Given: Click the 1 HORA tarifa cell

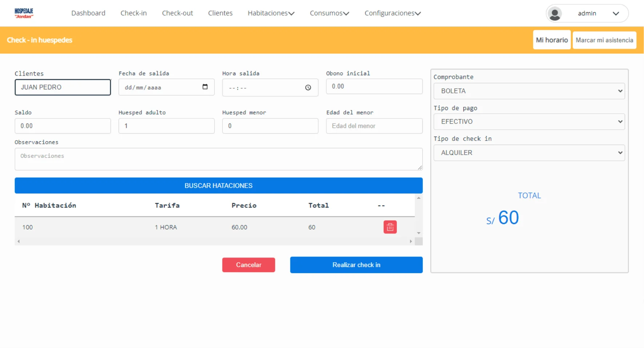Looking at the screenshot, I should point(166,227).
